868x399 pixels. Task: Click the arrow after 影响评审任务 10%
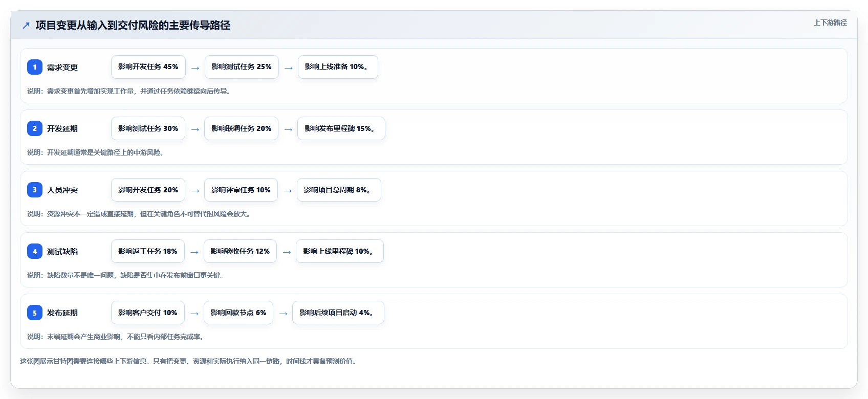[x=288, y=190]
